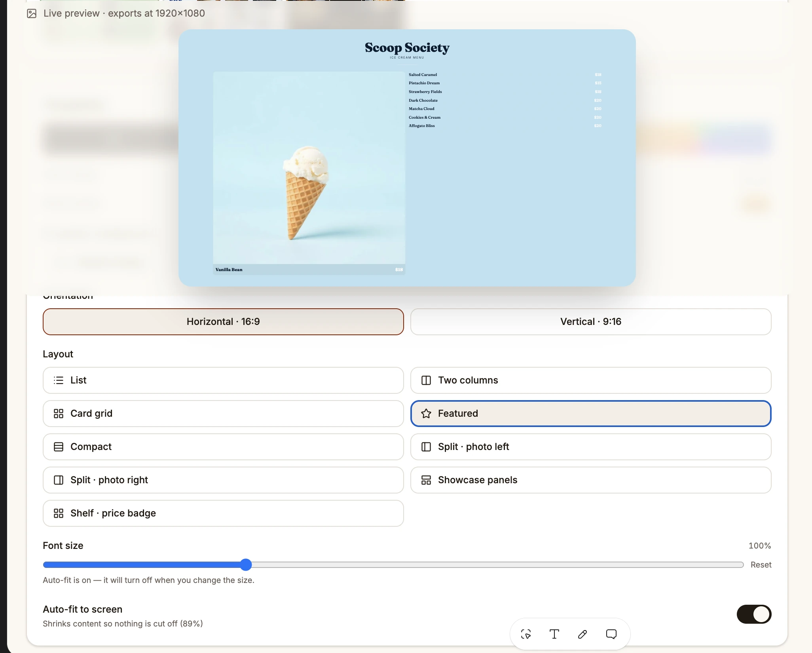Choose the Card grid layout
812x653 pixels.
click(x=223, y=413)
